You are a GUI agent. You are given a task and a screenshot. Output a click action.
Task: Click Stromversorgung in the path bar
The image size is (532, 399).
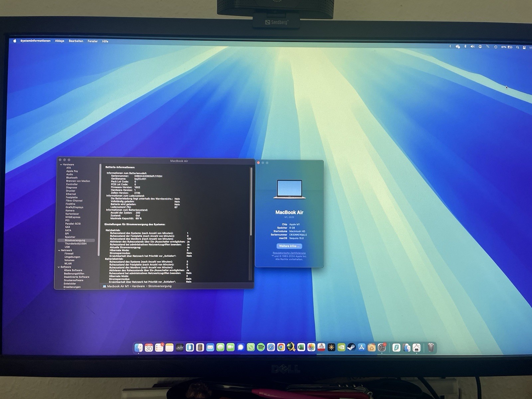[160, 286]
